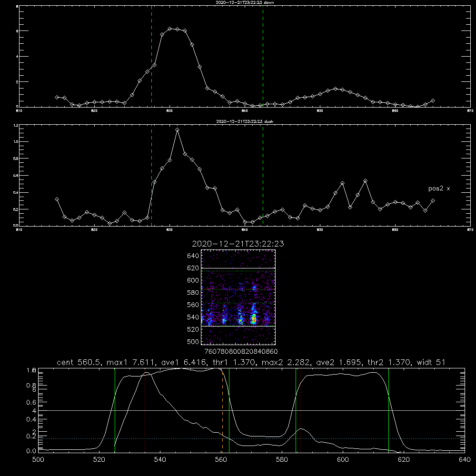Click bottom plot x-axis label 500
Image resolution: width=476 pixels, height=476 pixels.
[38, 460]
